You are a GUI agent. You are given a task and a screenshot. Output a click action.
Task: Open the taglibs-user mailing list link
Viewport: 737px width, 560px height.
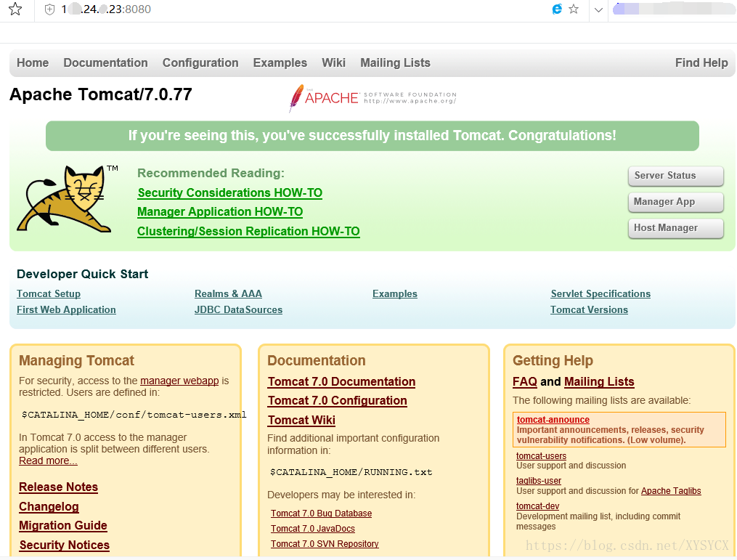(539, 481)
